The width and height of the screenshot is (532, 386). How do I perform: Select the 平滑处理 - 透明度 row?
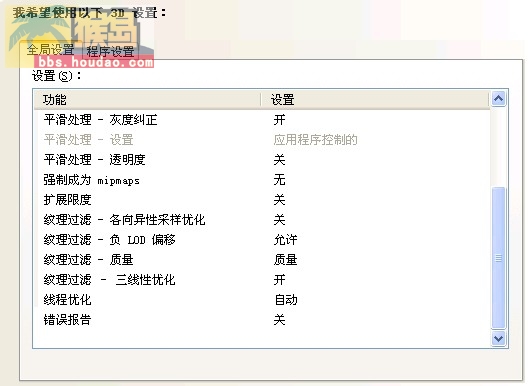pos(262,160)
